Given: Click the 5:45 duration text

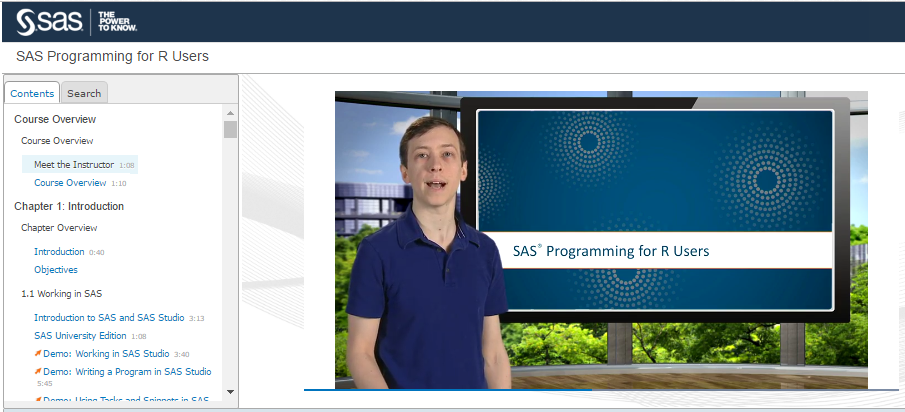Looking at the screenshot, I should (45, 383).
